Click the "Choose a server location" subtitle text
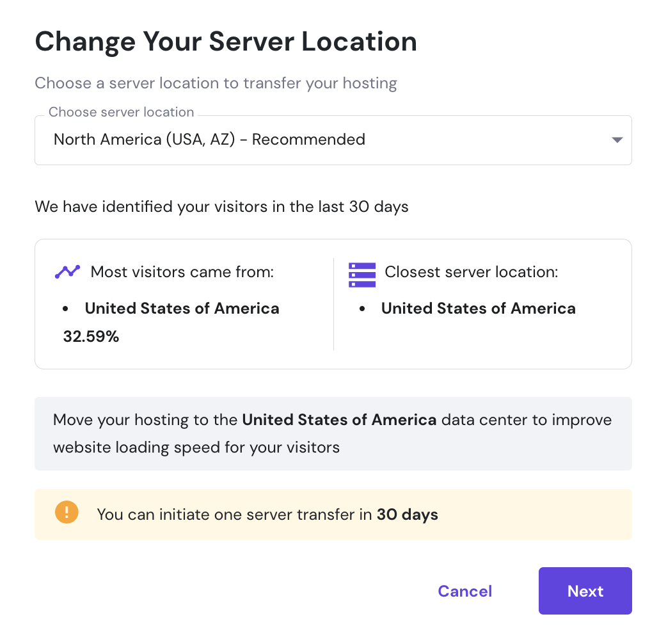Viewport: 659px width, 644px height. tap(216, 83)
